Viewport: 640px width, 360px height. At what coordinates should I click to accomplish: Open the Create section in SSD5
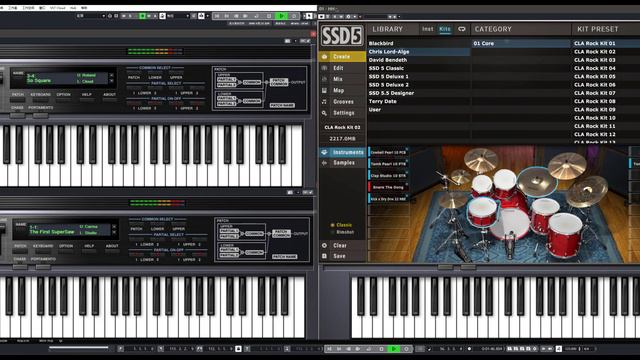point(342,57)
